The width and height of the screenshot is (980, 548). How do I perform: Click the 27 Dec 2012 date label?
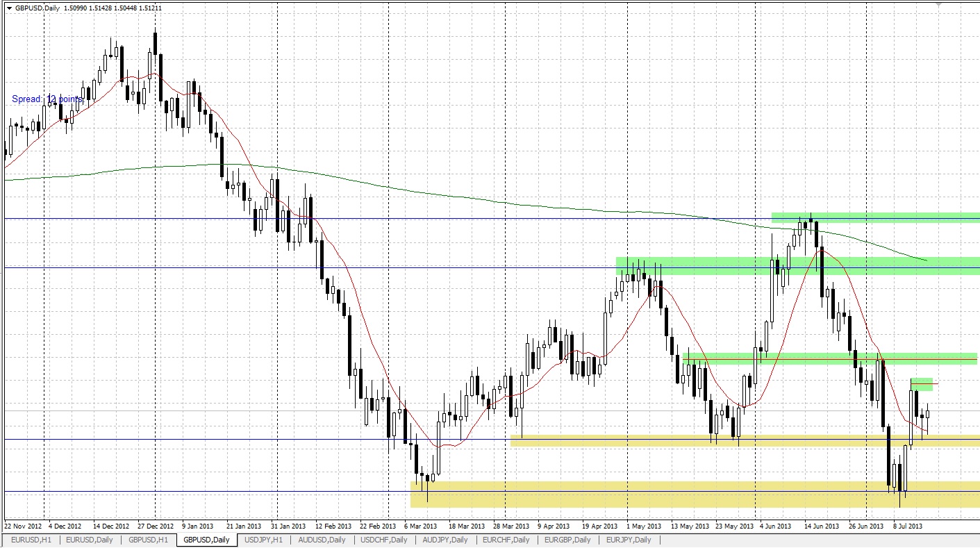click(156, 526)
